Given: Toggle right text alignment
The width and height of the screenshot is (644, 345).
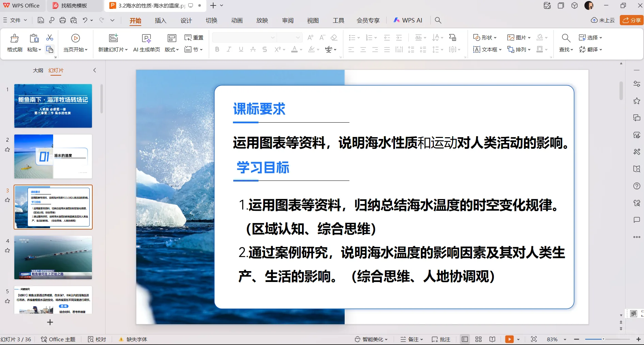Looking at the screenshot, I should [x=375, y=50].
